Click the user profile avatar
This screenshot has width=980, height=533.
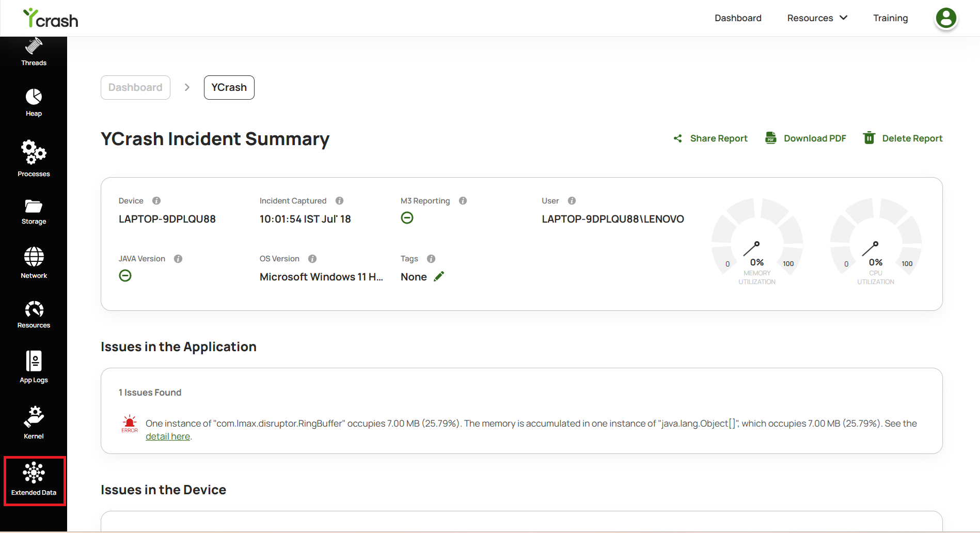point(946,19)
